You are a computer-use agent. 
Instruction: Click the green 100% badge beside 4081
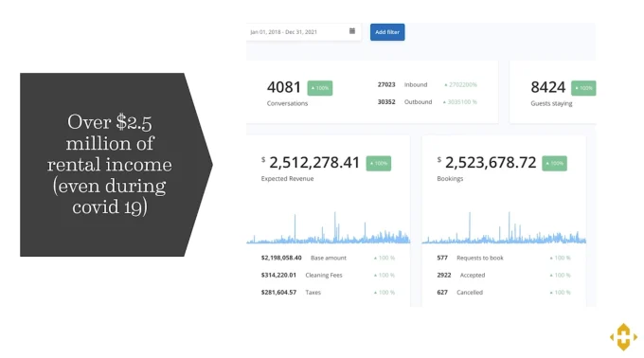(x=320, y=88)
